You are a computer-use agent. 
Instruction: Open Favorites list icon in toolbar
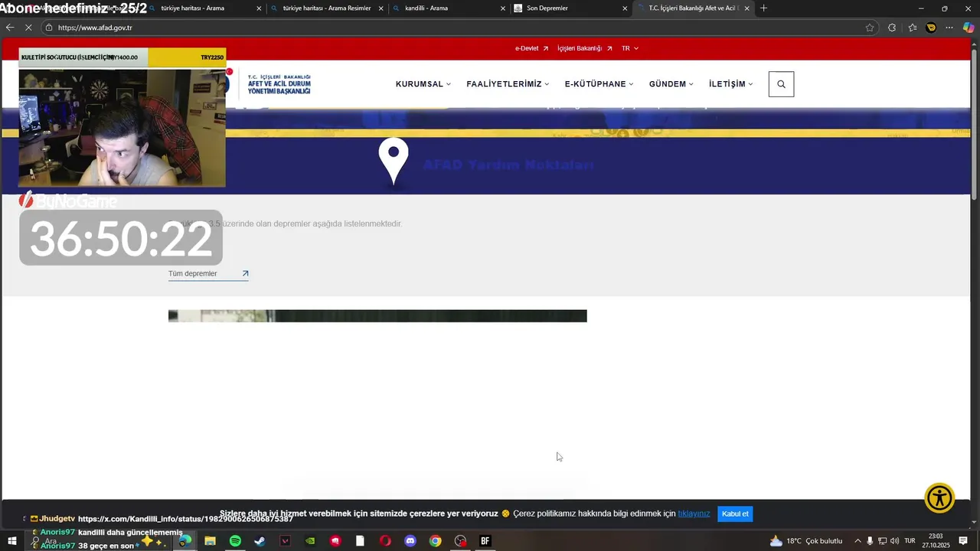pos(913,28)
